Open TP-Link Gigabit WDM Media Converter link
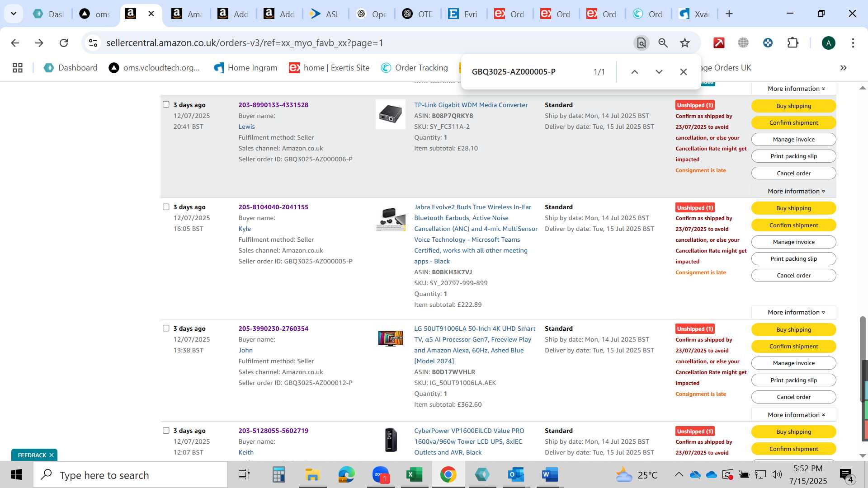The height and width of the screenshot is (488, 868). click(x=471, y=105)
